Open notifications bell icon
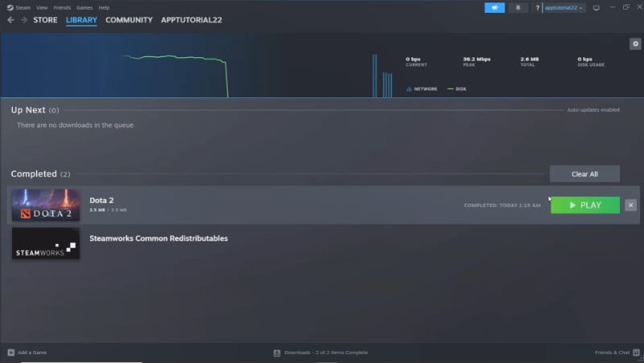Screen dimensions: 644x363 pos(518,7)
